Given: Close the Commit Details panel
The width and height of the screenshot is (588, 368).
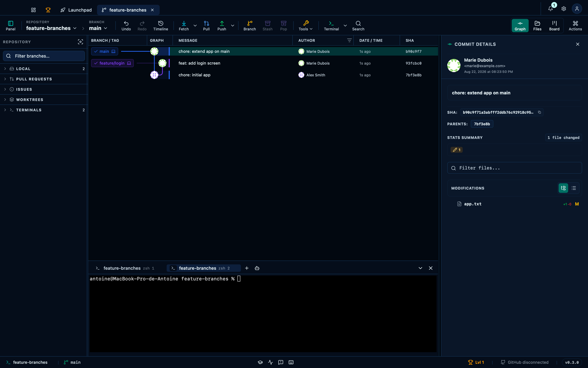Looking at the screenshot, I should [x=578, y=44].
